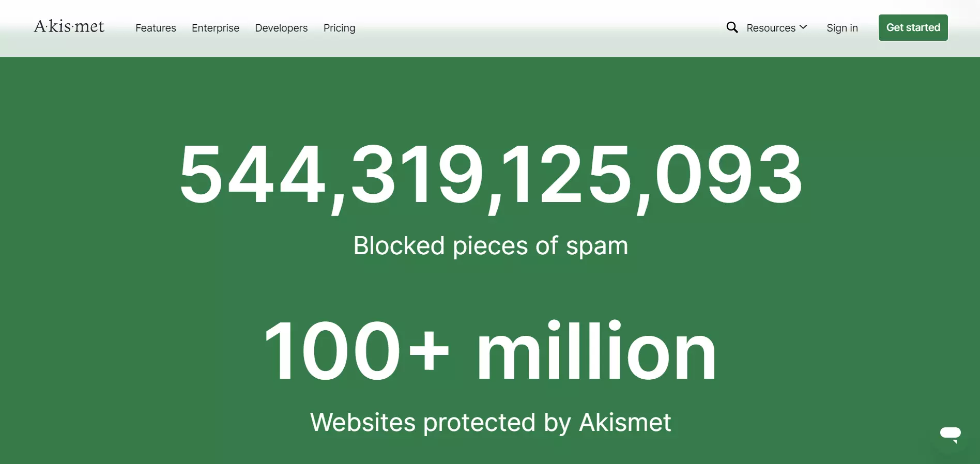The height and width of the screenshot is (464, 980).
Task: Open the site search magnifier icon
Action: [x=732, y=27]
